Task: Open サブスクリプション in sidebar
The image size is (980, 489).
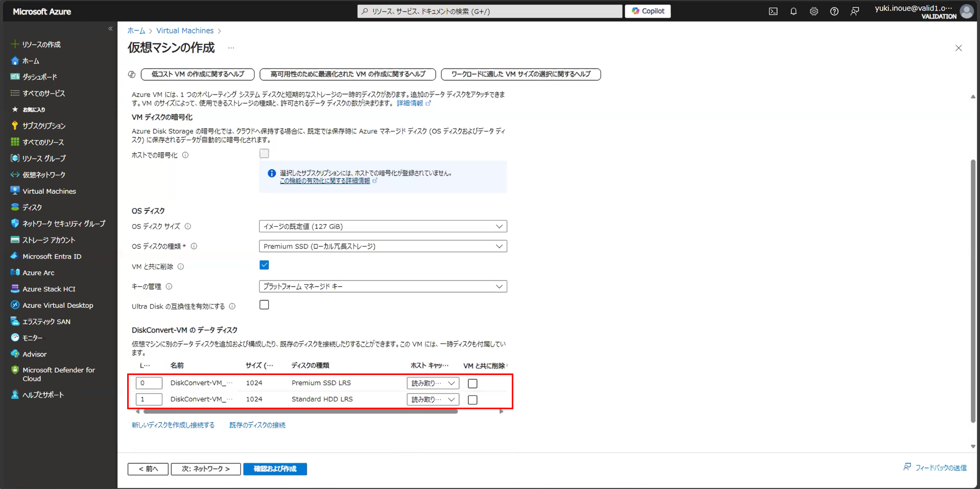Action: 44,126
